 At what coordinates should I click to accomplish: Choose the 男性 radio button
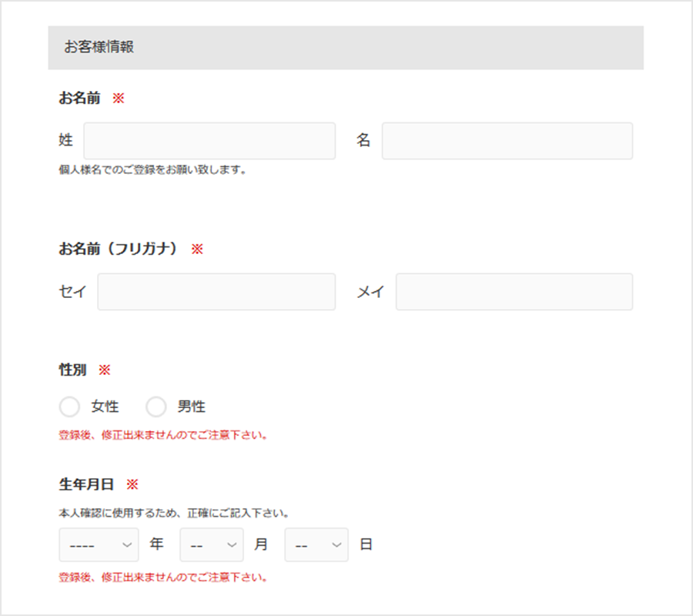click(x=156, y=407)
